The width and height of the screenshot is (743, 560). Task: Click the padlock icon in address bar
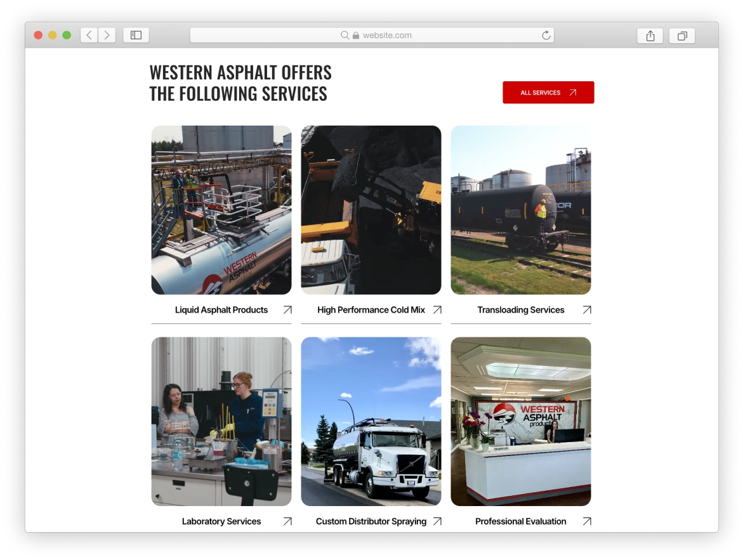click(x=356, y=35)
